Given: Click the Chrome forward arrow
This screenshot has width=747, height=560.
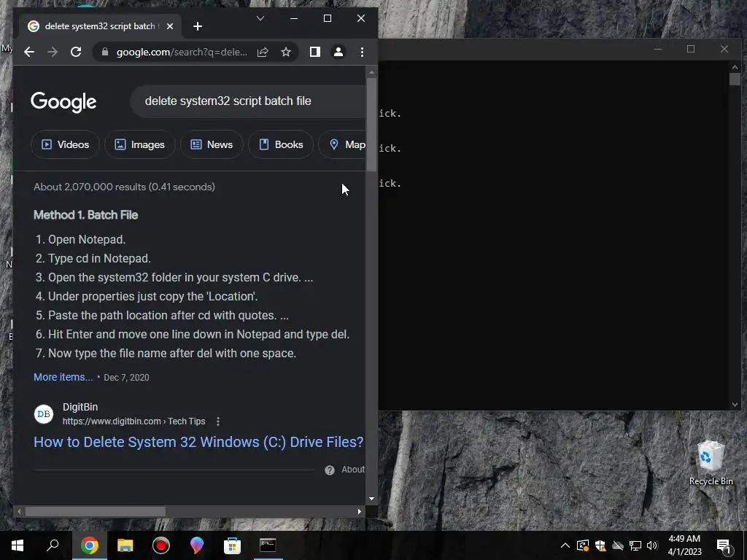Looking at the screenshot, I should click(53, 52).
